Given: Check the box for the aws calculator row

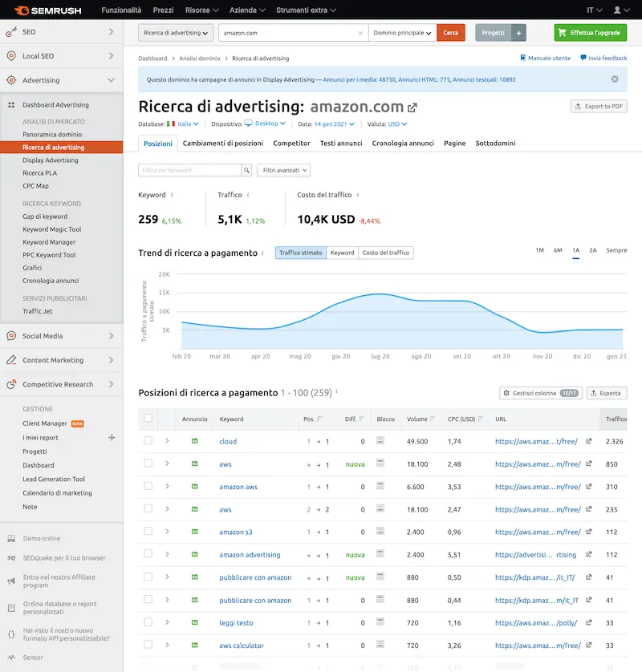Looking at the screenshot, I should [x=148, y=645].
